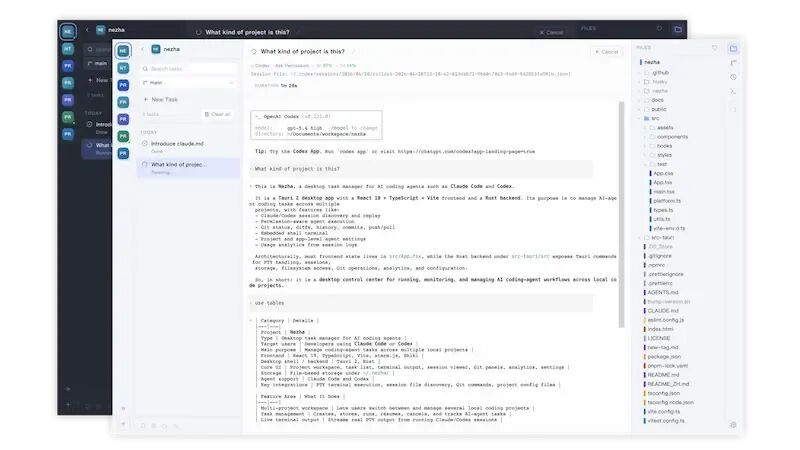Screen dimensions: 800x450
Task: Open README_ZH.md in file tree
Action: point(667,384)
